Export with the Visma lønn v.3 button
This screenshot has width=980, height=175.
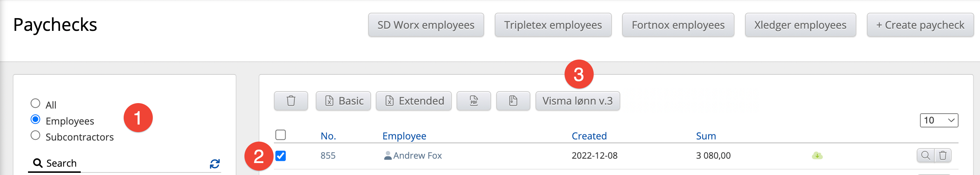[578, 101]
